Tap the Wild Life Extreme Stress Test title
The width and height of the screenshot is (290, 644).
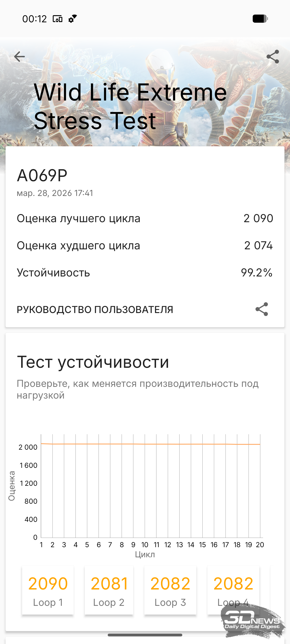click(x=130, y=106)
